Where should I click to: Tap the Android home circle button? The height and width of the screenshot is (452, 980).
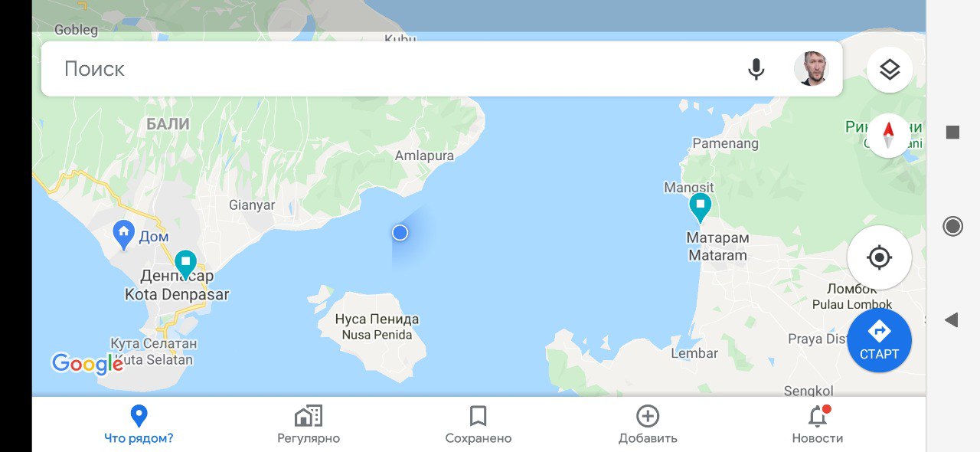click(x=952, y=226)
